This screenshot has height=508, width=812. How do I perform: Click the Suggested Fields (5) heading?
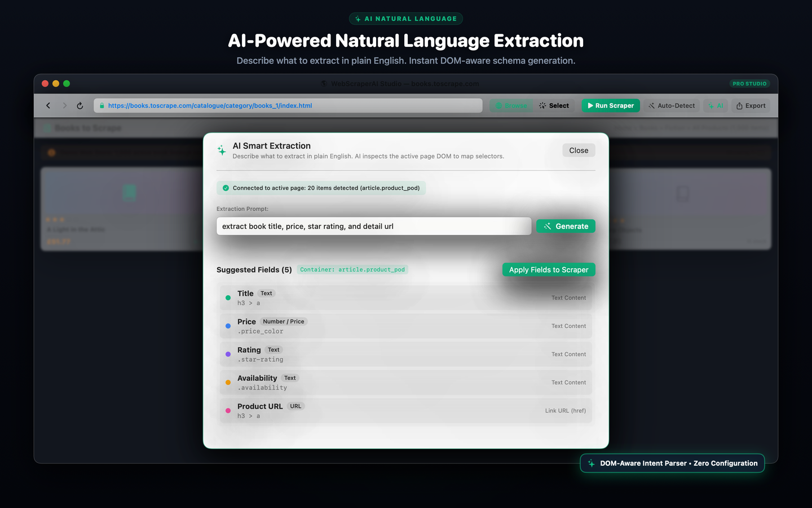point(254,270)
